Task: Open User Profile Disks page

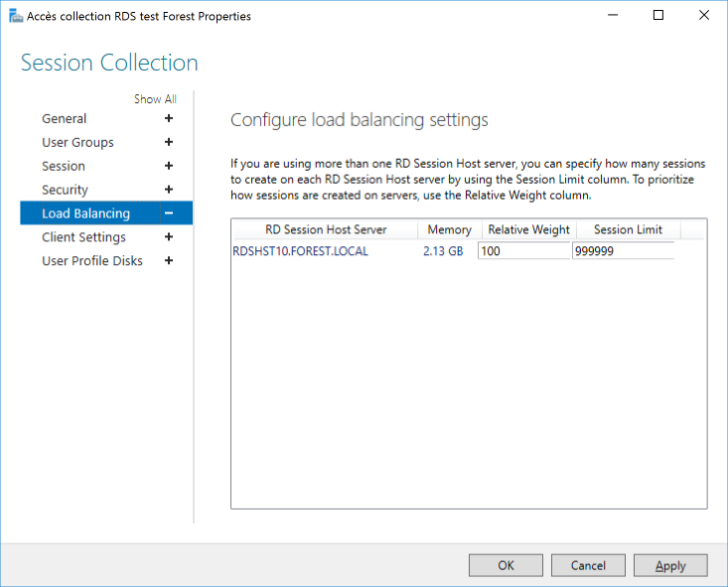Action: 92,261
